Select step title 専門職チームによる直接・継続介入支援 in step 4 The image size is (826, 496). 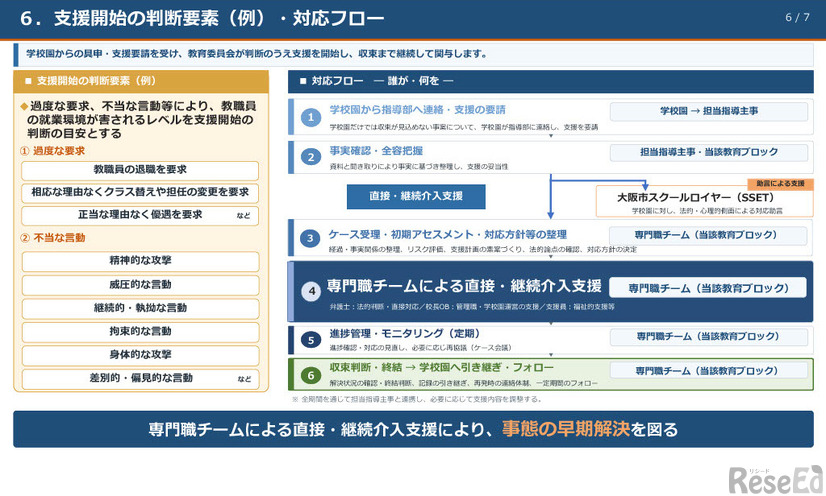click(464, 286)
